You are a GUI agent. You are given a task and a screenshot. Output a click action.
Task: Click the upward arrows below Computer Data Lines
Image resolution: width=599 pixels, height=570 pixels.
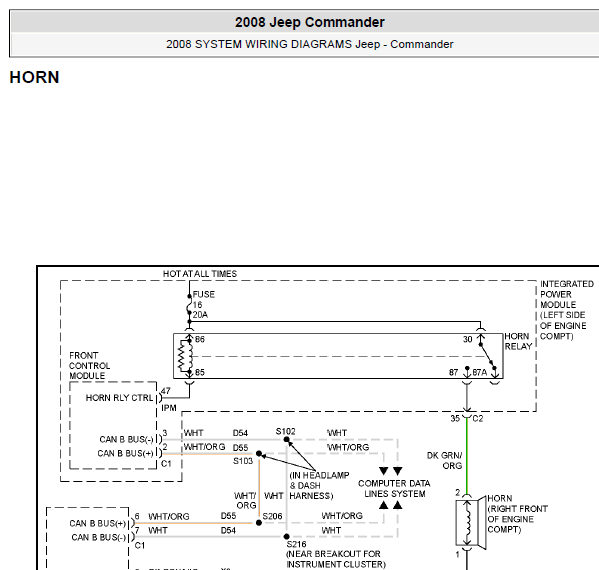[x=391, y=505]
